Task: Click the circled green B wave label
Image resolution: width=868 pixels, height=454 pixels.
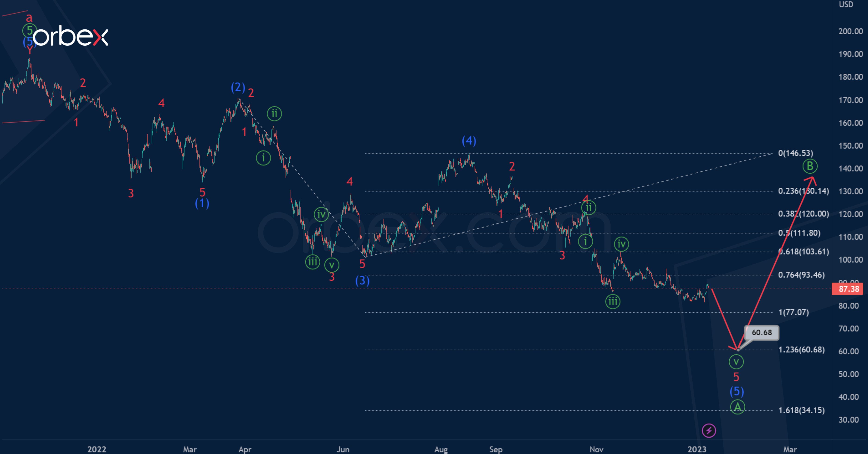Action: (810, 166)
